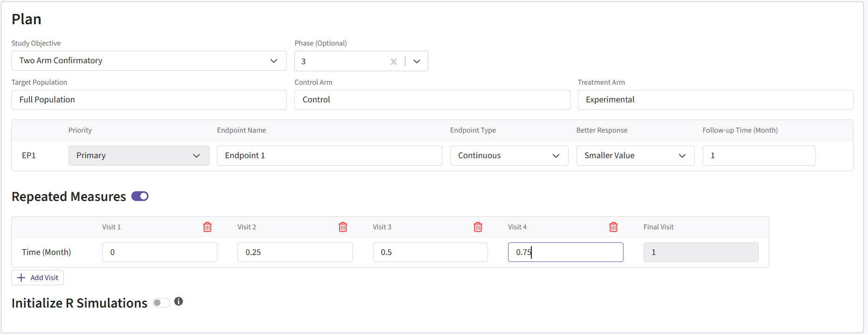
Task: Clear the Phase value with the X icon
Action: point(393,61)
